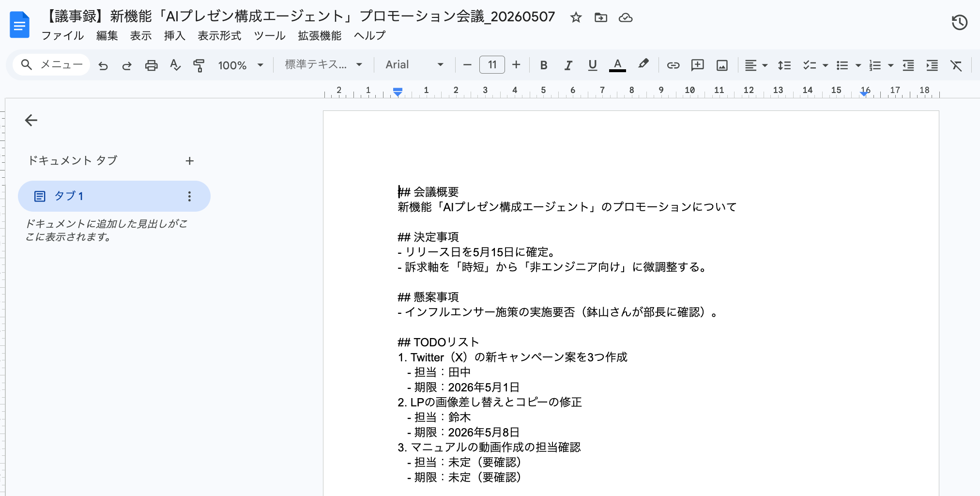Add a comment
Viewport: 980px width, 496px height.
click(697, 65)
